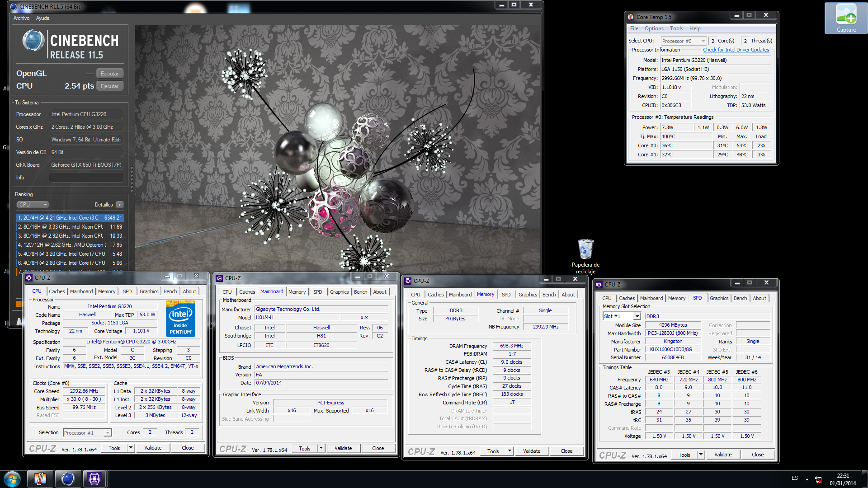Click the Capture icon on desktop
The image size is (868, 488).
point(846,18)
